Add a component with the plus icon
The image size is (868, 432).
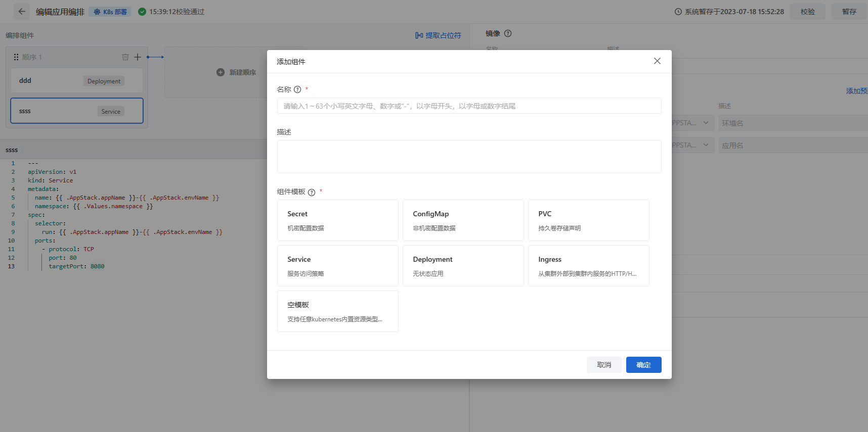(x=138, y=57)
